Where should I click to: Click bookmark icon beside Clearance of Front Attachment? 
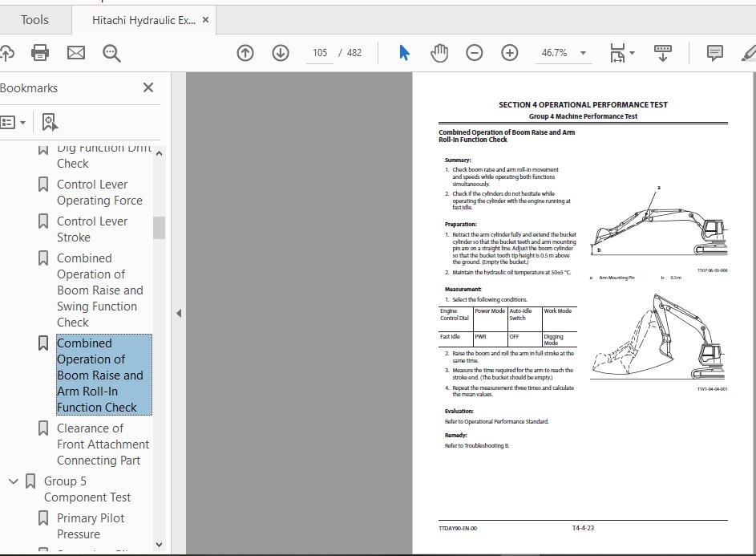click(x=43, y=428)
